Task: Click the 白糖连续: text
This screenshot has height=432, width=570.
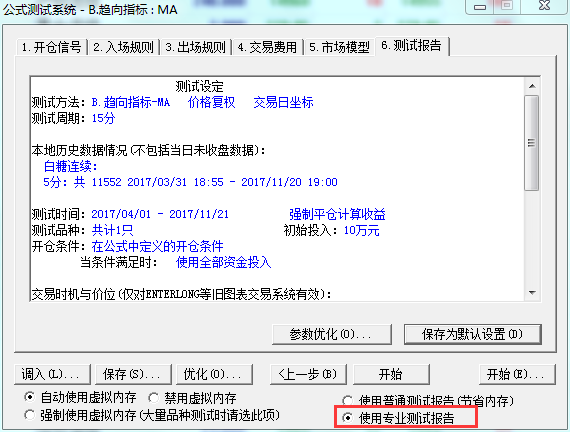Action: pos(71,167)
